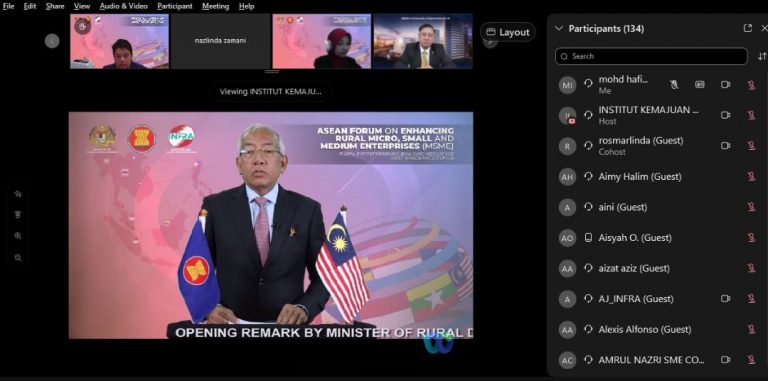Click the muted mic icon for Alexis Alfonso
This screenshot has height=381, width=768.
click(x=751, y=330)
